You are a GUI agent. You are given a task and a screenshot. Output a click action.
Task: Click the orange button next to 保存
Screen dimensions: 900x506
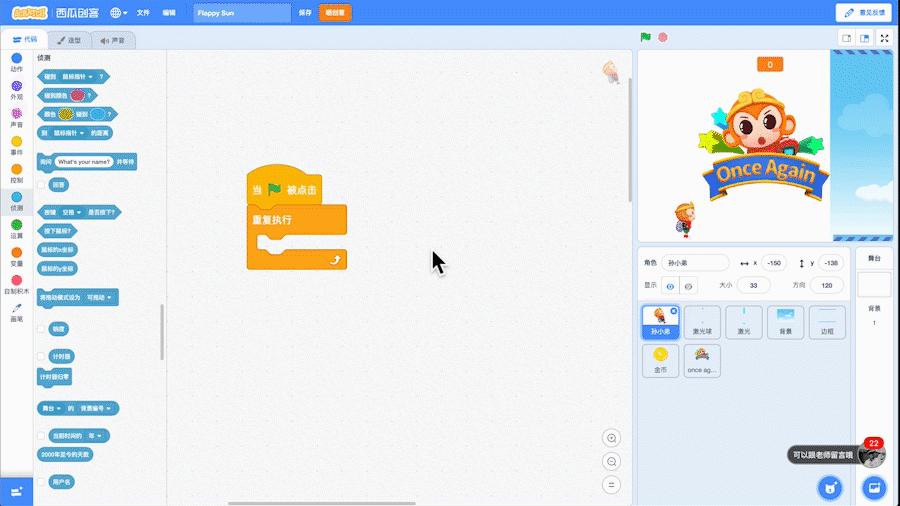click(335, 13)
